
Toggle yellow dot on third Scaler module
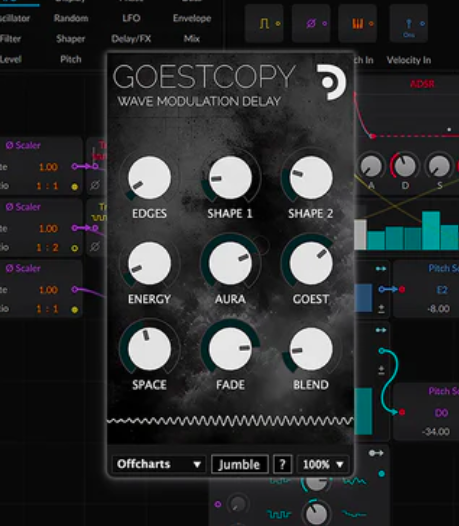(x=74, y=309)
